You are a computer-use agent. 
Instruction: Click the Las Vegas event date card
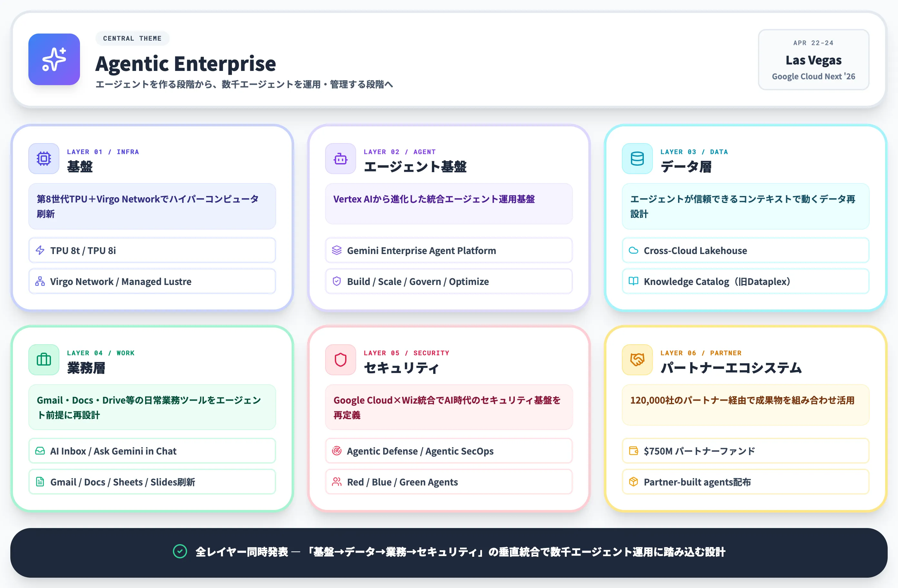click(813, 60)
